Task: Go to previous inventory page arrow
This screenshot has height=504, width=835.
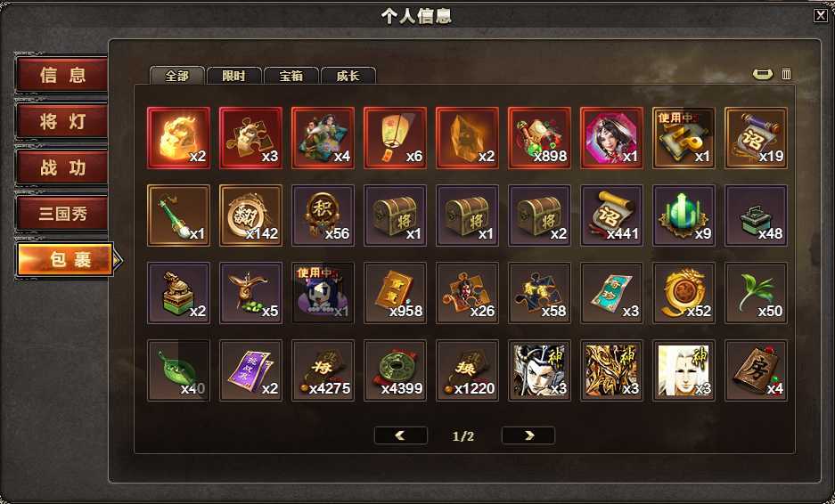Action: click(400, 435)
